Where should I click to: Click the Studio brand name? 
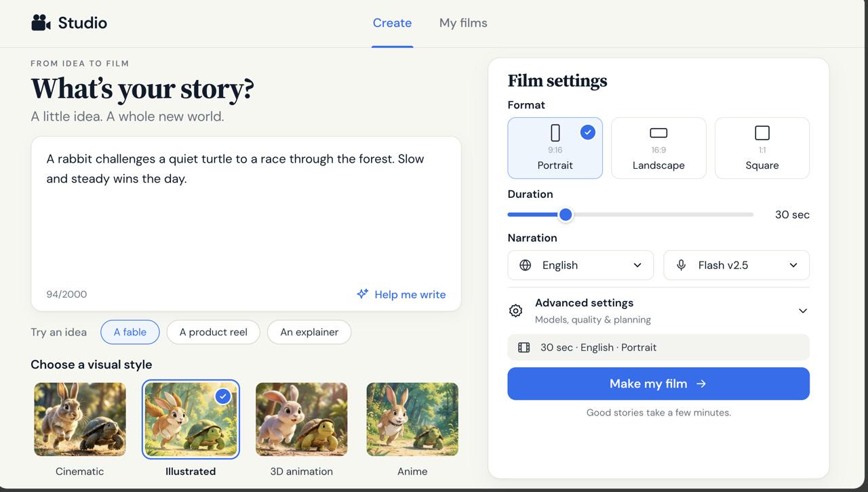pyautogui.click(x=83, y=23)
